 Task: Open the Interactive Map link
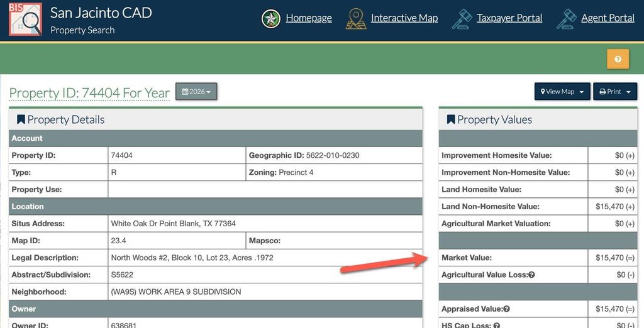(x=404, y=18)
